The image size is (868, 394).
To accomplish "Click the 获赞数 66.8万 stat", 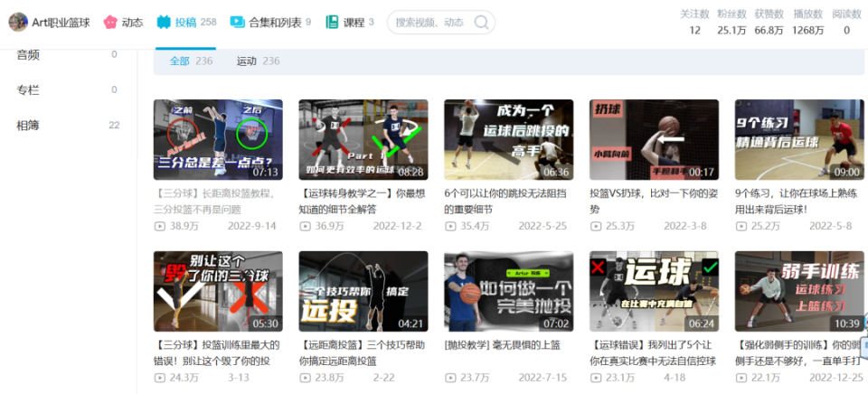I will (769, 22).
